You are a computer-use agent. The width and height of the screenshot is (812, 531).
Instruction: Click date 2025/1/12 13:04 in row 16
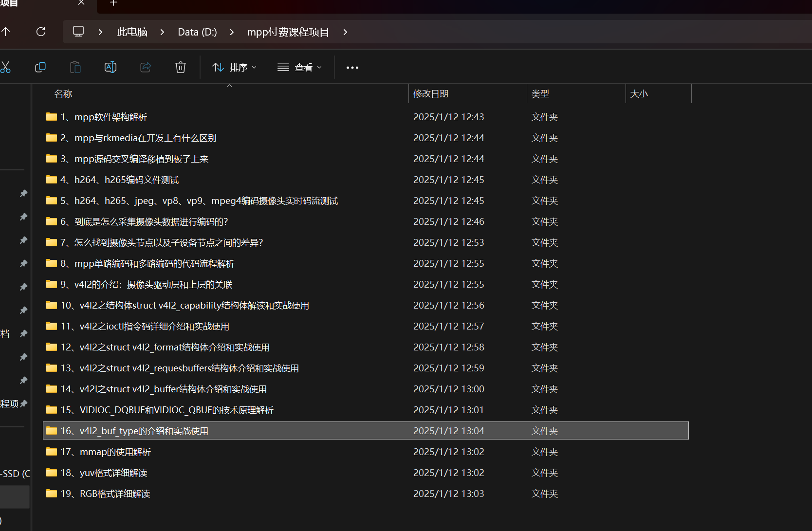click(449, 431)
